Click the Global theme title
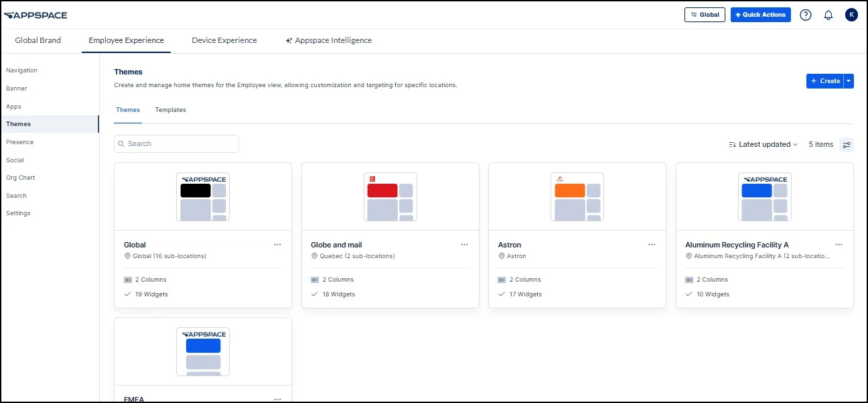This screenshot has width=868, height=403. (135, 245)
